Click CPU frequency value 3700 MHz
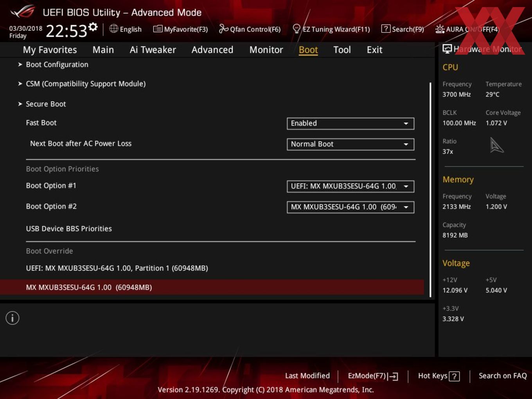Screen dimensions: 532x399 coord(457,94)
